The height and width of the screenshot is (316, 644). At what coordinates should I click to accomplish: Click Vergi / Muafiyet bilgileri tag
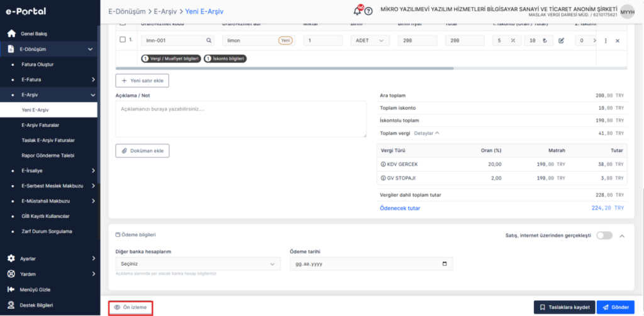click(171, 59)
